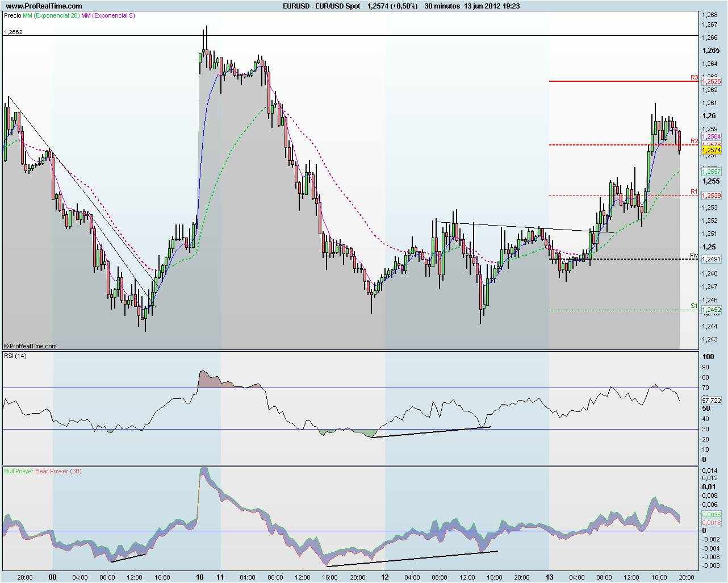Image resolution: width=728 pixels, height=583 pixels.
Task: Open the Precio legend entry
Action: pos(12,16)
